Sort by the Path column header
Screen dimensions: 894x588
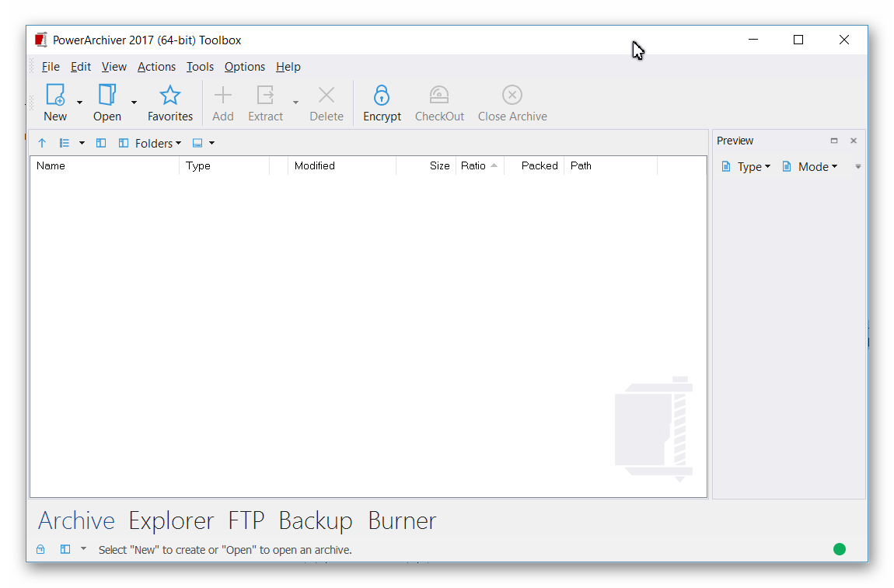coord(610,165)
